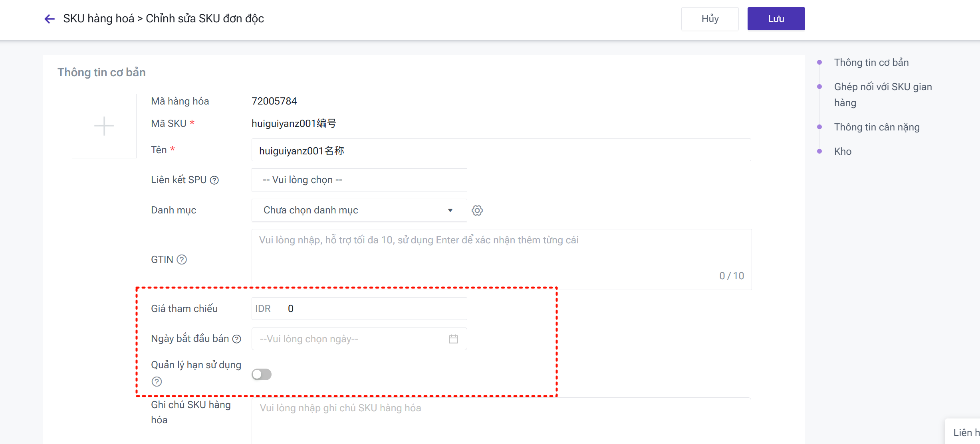The width and height of the screenshot is (980, 444).
Task: Click the plus icon to upload image
Action: pos(104,126)
